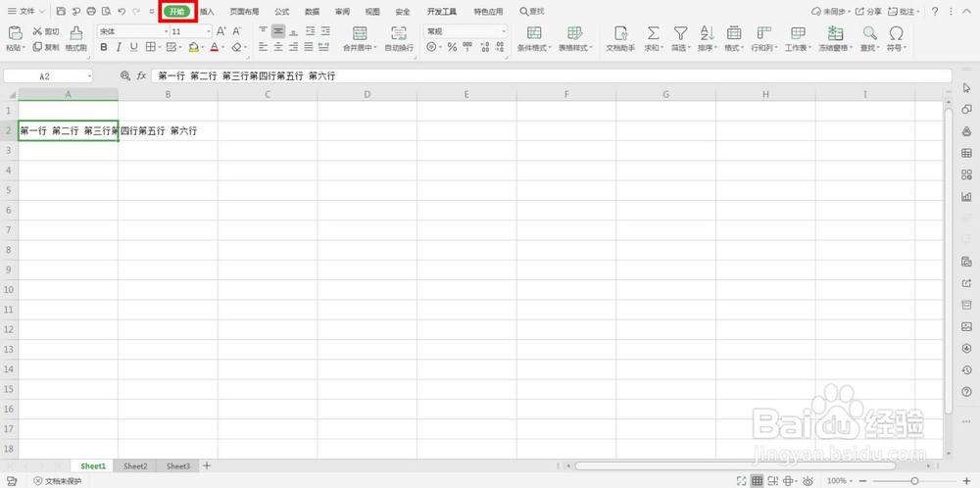
Task: Switch to the Sheet3 tab
Action: (178, 466)
